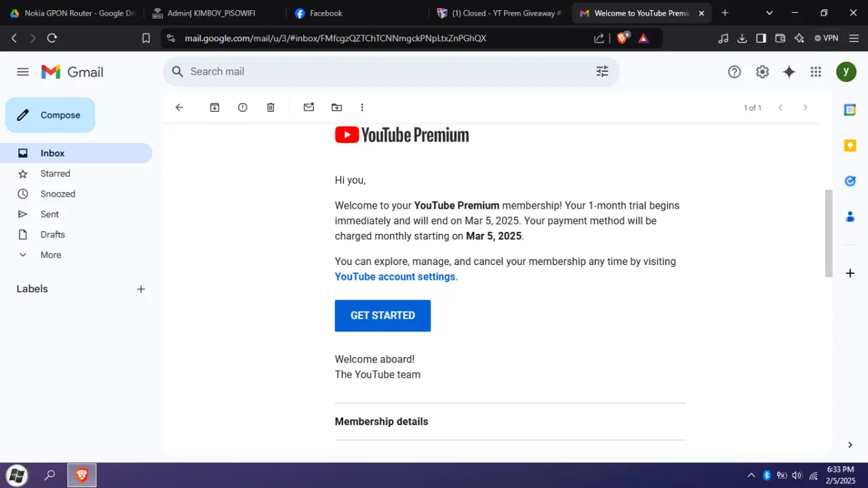Switch to the Admin KIMBOY_PISOWIFI tab
868x488 pixels.
coord(213,13)
